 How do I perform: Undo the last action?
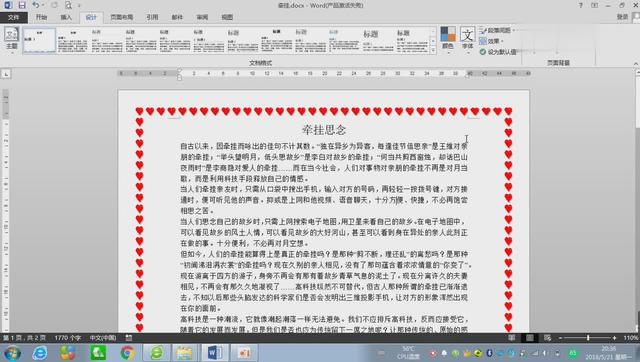click(x=36, y=5)
